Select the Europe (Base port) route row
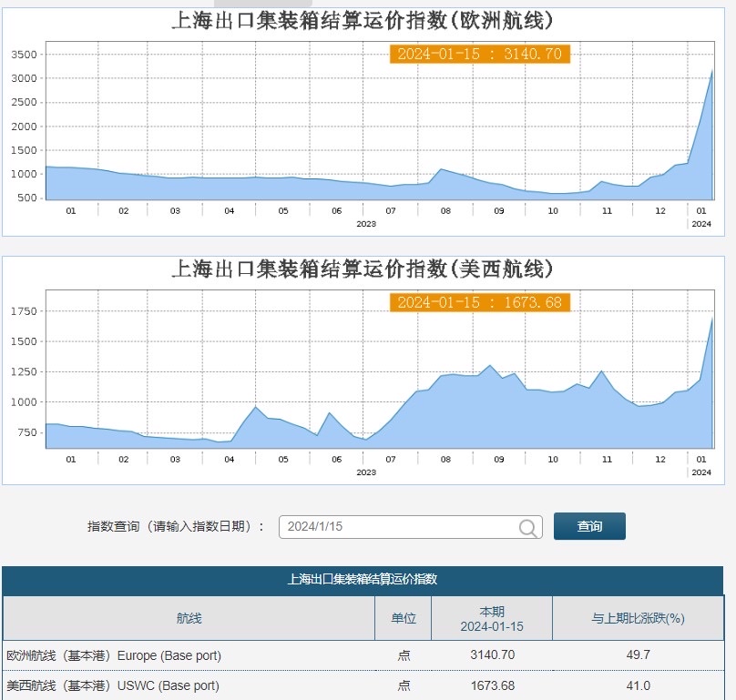Viewport: 736px width, 700px height. (363, 655)
